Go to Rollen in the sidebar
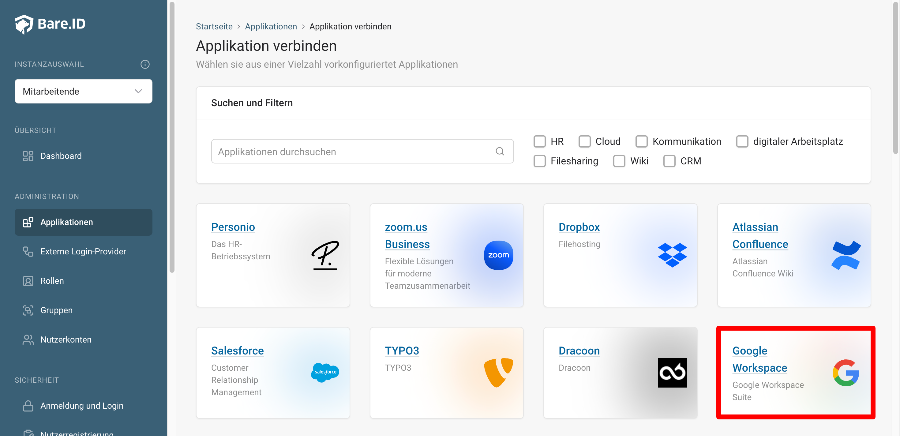The width and height of the screenshot is (900, 436). pos(83,281)
